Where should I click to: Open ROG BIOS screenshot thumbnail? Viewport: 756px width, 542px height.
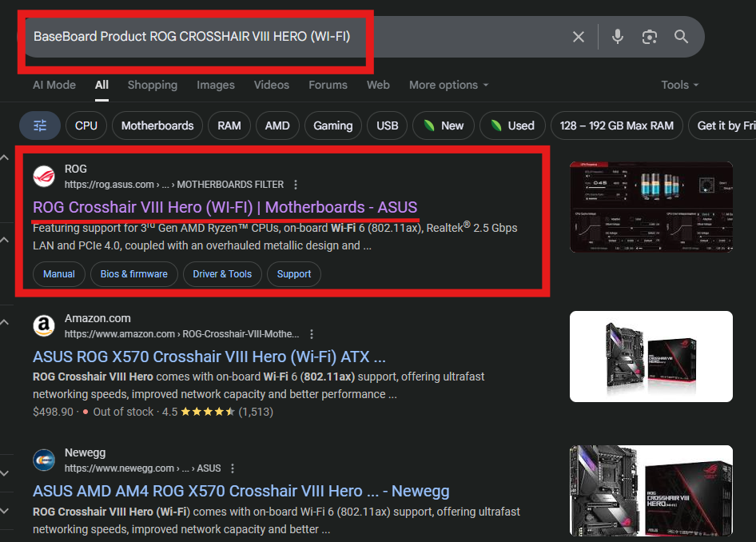pyautogui.click(x=651, y=207)
